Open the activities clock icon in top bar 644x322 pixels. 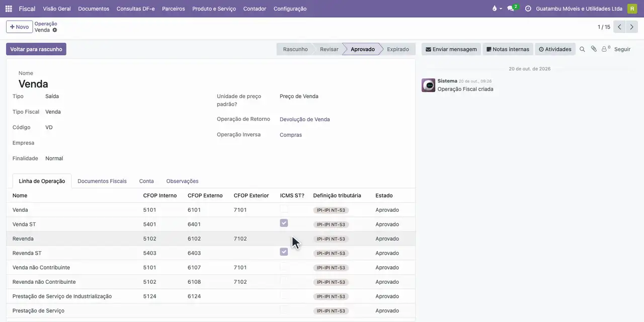pyautogui.click(x=528, y=9)
